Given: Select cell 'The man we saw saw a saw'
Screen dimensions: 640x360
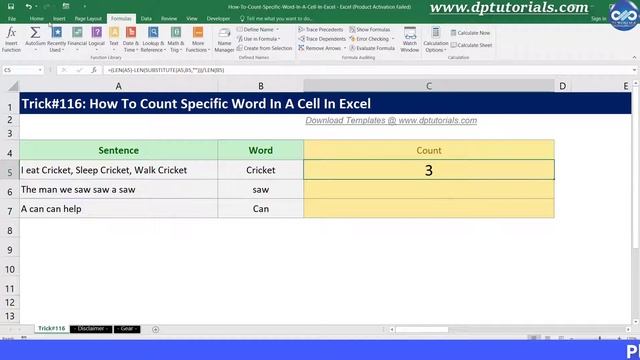Looking at the screenshot, I should 118,189.
